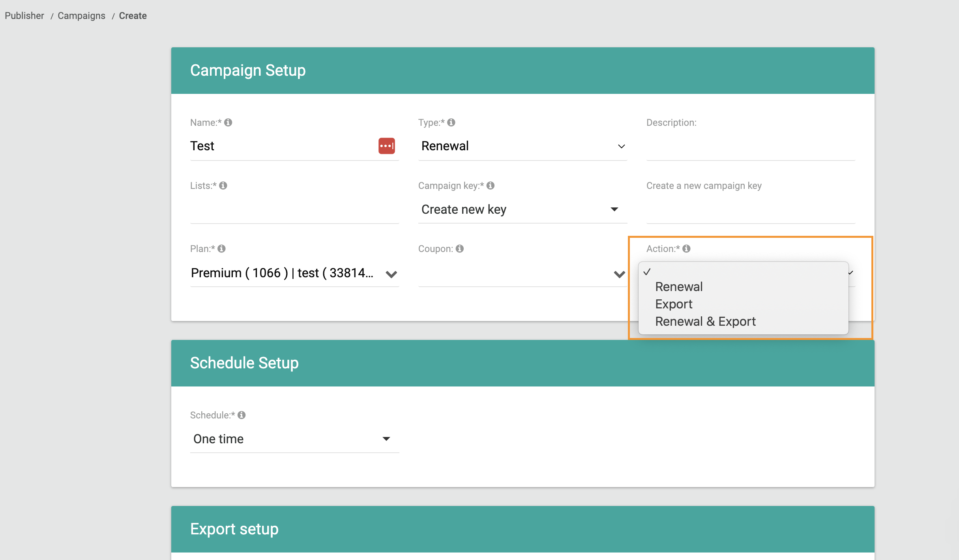This screenshot has height=560, width=959.
Task: Click the info icon next to Plan
Action: coord(221,249)
